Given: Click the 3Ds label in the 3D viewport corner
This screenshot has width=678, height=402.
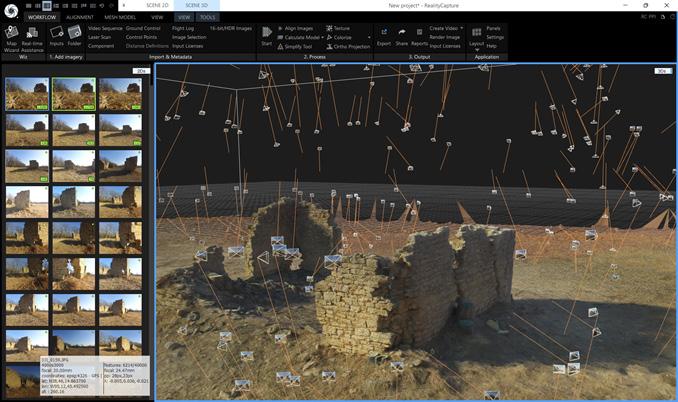Looking at the screenshot, I should coord(662,71).
